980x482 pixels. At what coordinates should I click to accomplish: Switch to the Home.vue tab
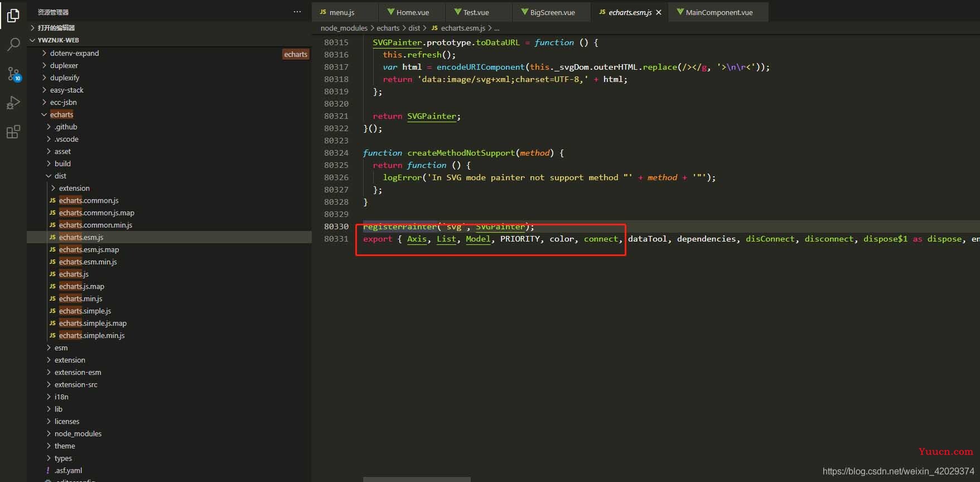(x=412, y=12)
